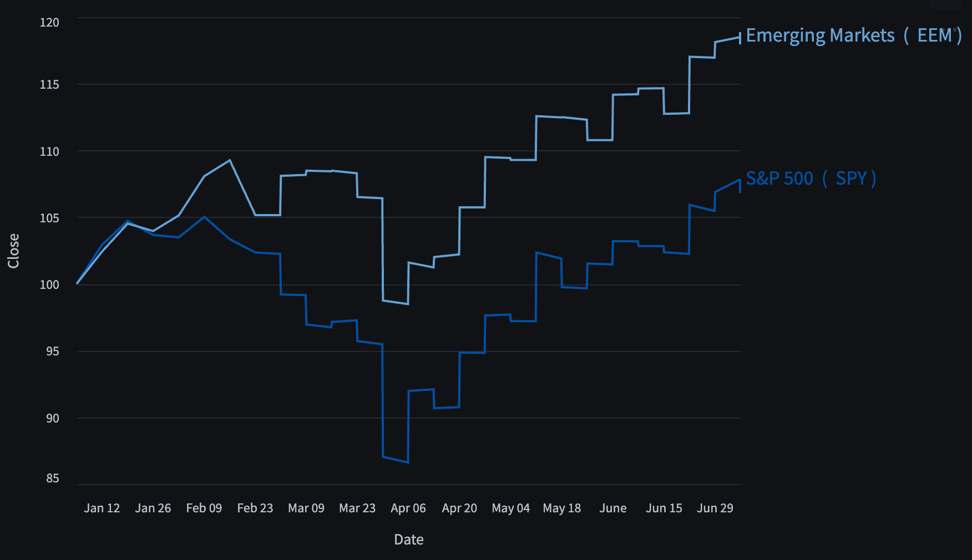Click the Apr 06 date tick label

(408, 508)
